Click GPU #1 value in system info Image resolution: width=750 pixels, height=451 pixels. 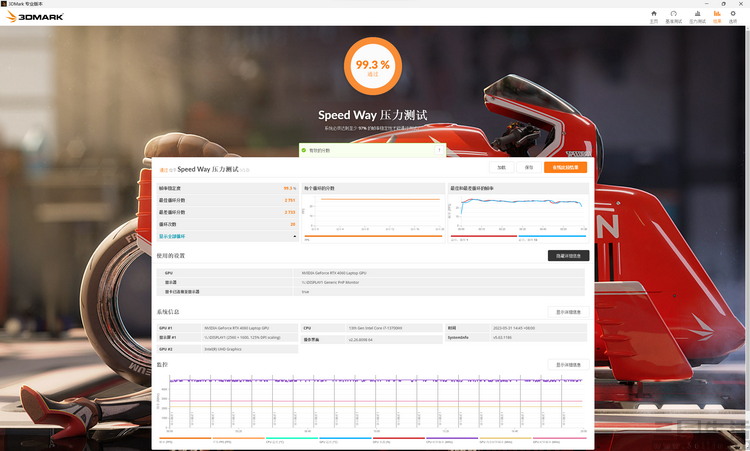tap(237, 328)
